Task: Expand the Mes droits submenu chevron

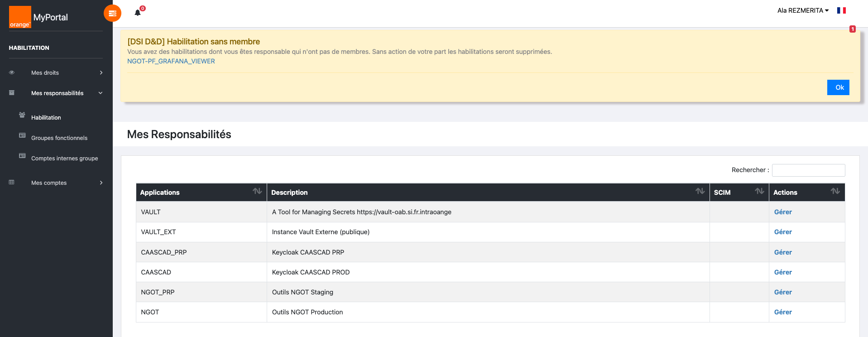Action: click(101, 72)
